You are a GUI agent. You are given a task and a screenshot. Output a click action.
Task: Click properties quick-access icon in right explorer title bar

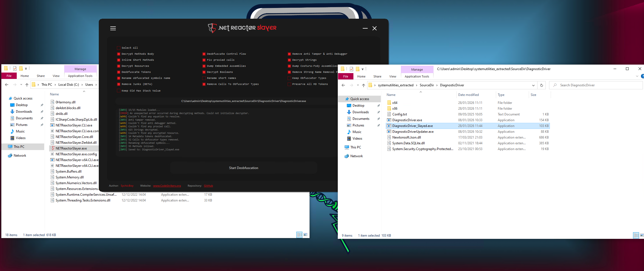[351, 69]
